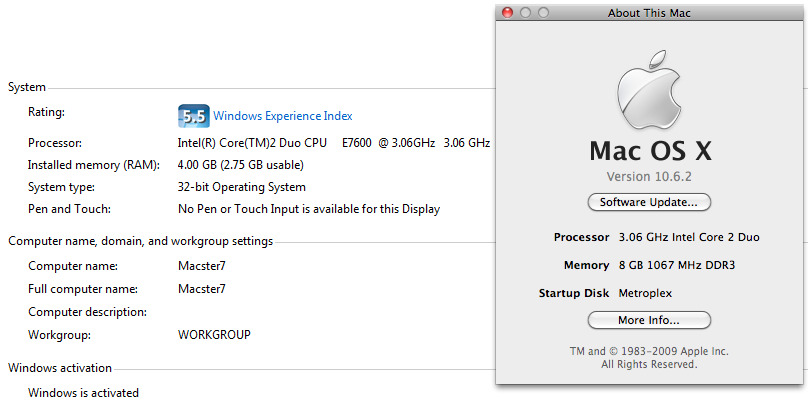Click the About This Mac title bar

(x=649, y=13)
